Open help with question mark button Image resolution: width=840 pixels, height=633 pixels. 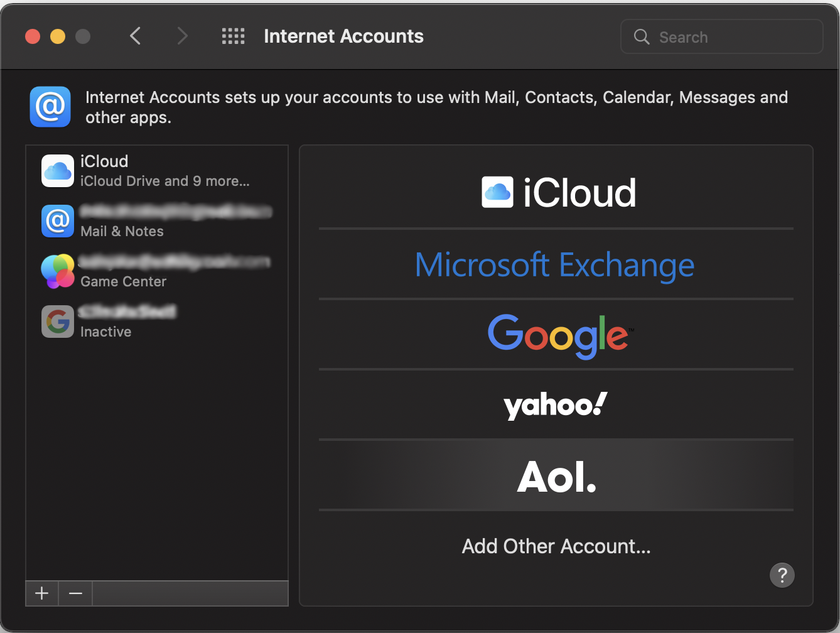tap(782, 575)
